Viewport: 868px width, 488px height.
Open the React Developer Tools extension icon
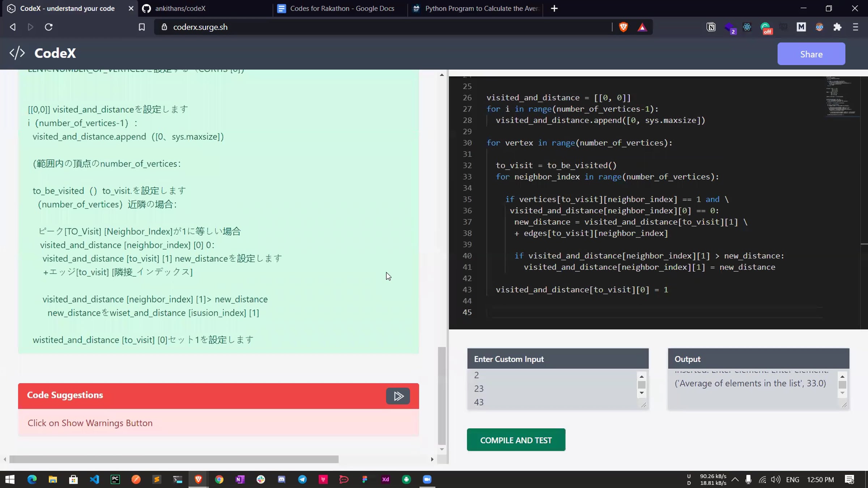tap(747, 27)
